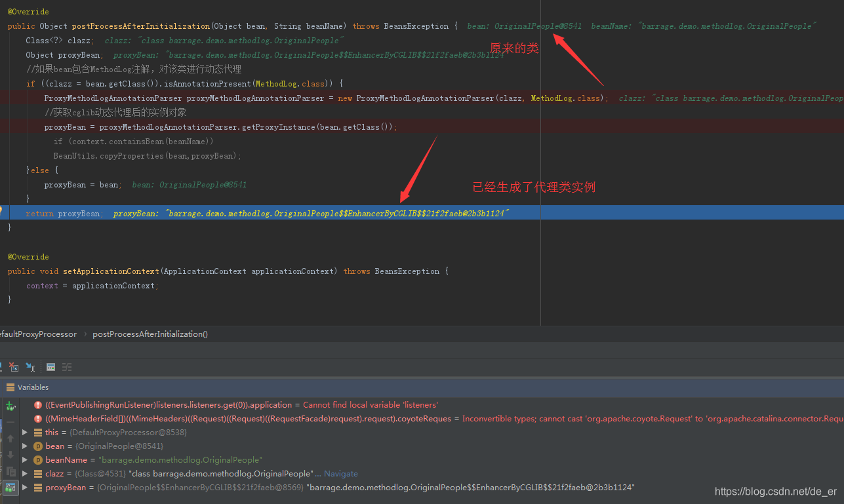Click the postProcessAfterInitialization method name in code
The image size is (844, 504).
point(141,26)
